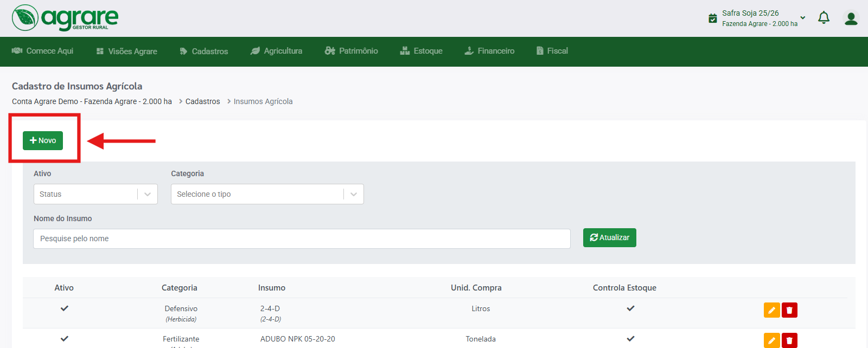Edit the 2-4-D insumo row

pos(771,310)
